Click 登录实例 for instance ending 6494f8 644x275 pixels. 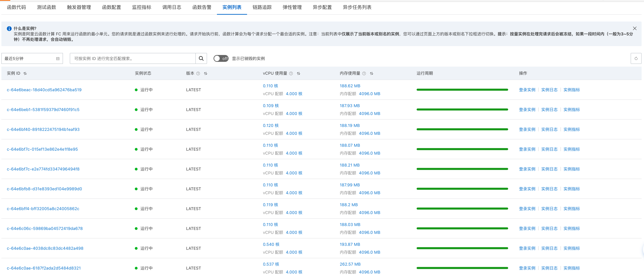tap(527, 169)
